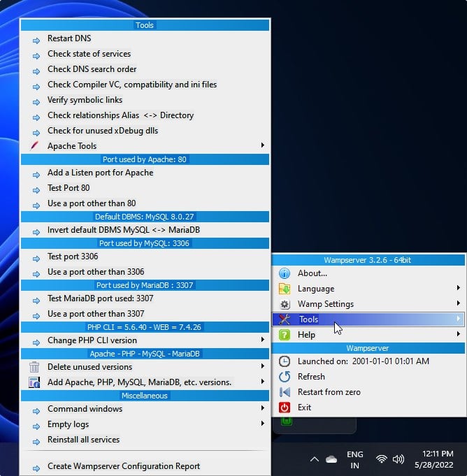Click Empty logs menu text
The image size is (467, 476).
pos(68,424)
